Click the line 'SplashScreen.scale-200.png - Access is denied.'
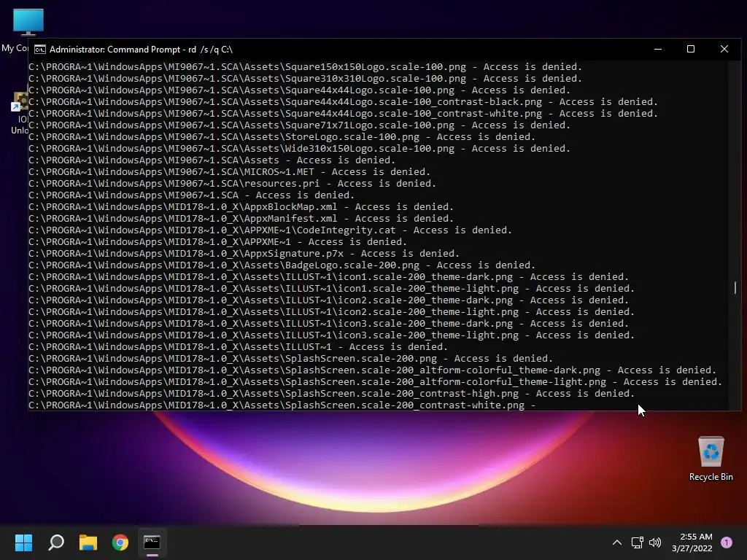This screenshot has width=747, height=560. [290, 359]
